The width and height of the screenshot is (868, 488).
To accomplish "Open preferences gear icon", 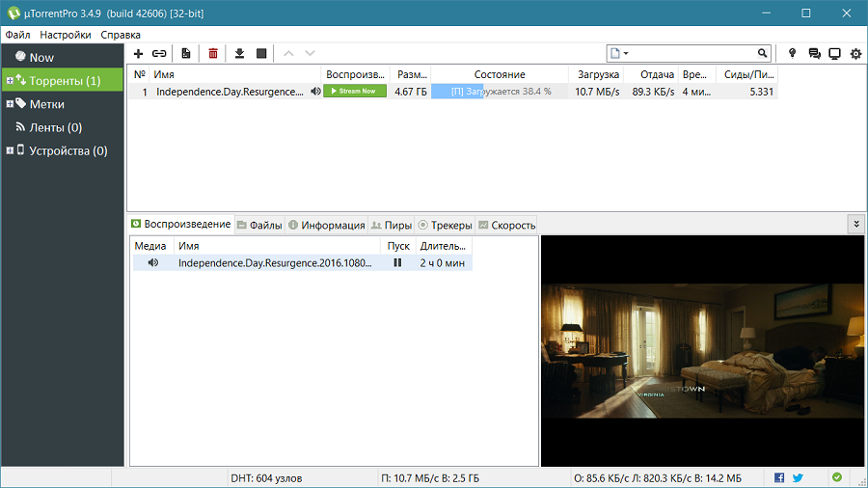I will point(855,54).
